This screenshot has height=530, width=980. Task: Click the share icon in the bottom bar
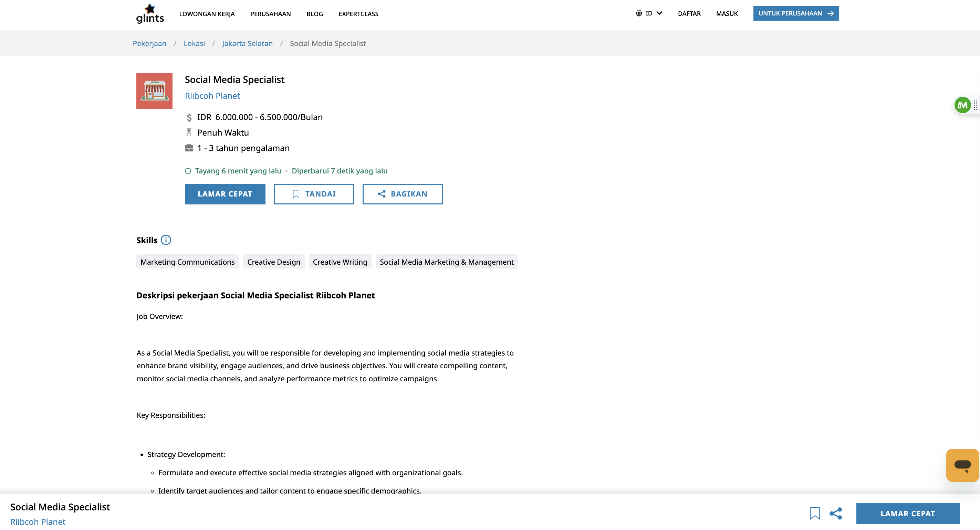click(835, 513)
